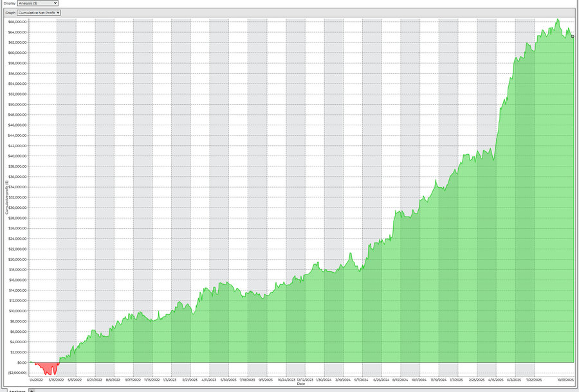
Task: Select the 5/7/2024 date label on the axis
Action: [x=361, y=379]
